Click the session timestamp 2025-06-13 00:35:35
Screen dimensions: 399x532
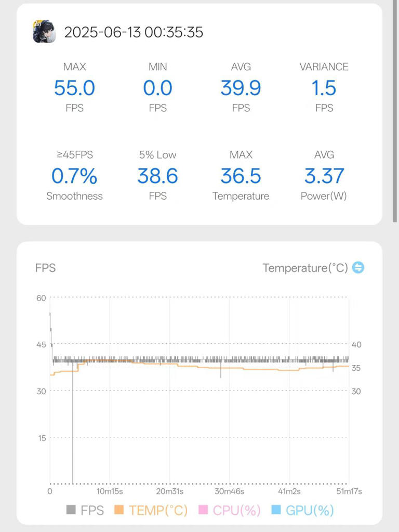(x=134, y=32)
